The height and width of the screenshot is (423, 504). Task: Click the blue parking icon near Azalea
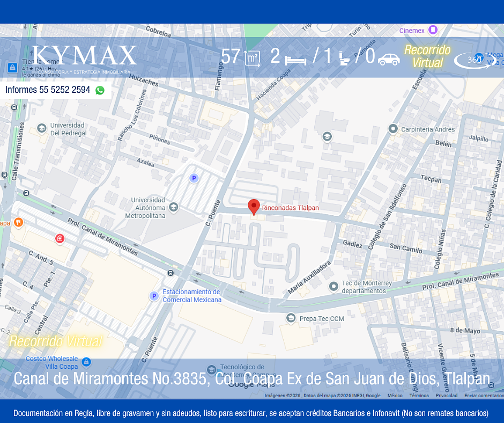[194, 178]
